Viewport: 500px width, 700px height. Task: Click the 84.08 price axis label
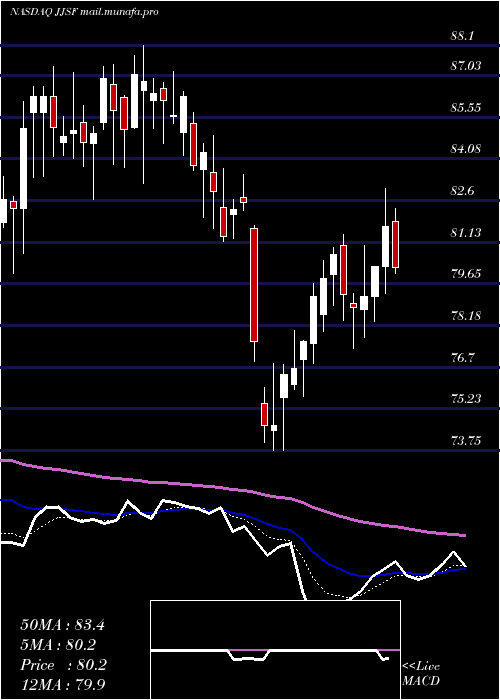[466, 149]
